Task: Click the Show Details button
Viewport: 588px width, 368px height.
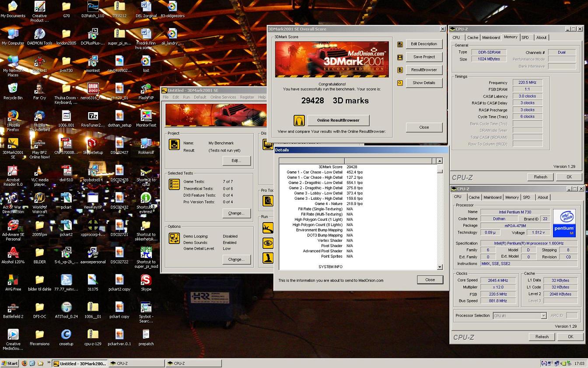Action: [x=424, y=83]
